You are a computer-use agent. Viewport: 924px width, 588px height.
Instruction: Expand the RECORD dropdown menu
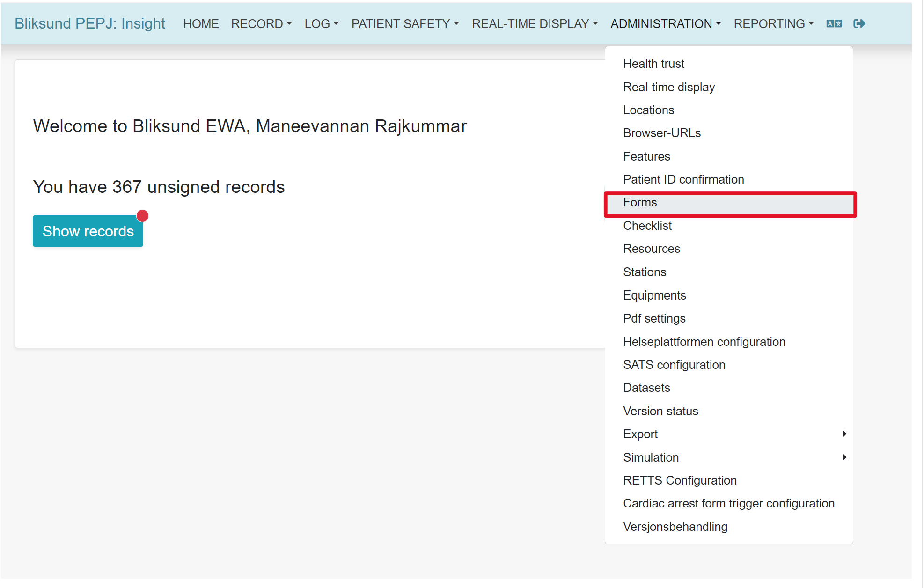(x=262, y=24)
